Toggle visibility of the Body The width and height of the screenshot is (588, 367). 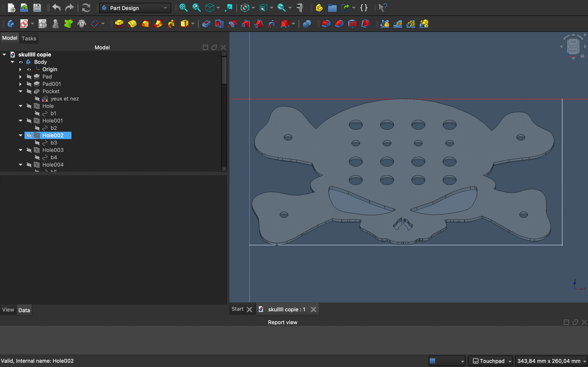(21, 62)
